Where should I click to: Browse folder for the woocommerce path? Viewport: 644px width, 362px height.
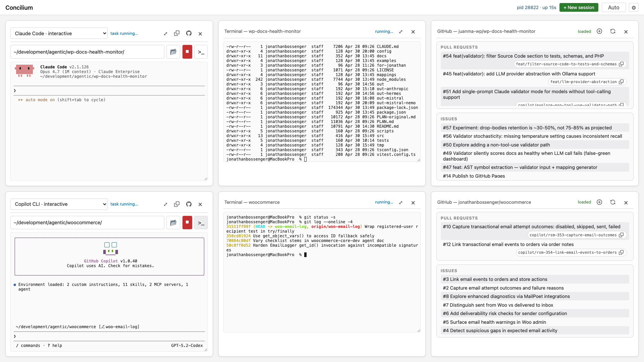pos(173,223)
